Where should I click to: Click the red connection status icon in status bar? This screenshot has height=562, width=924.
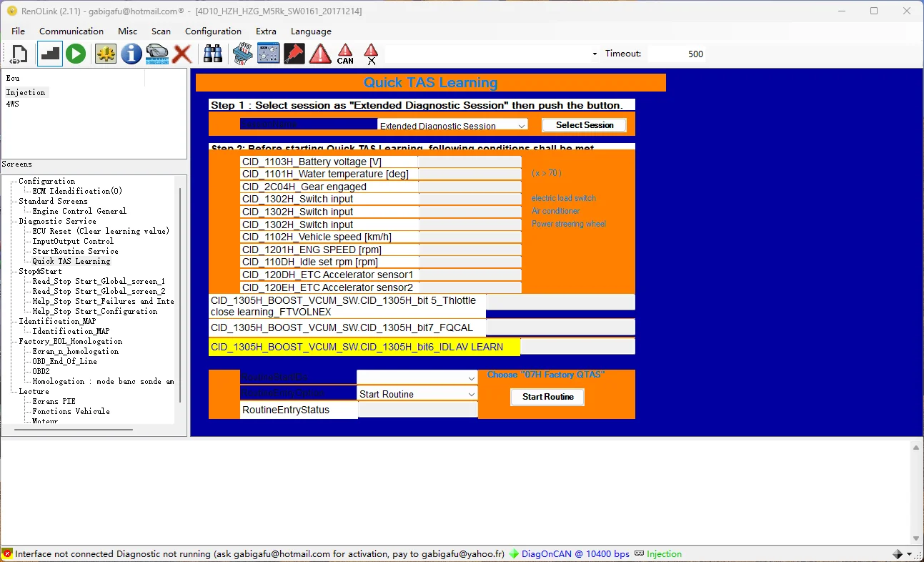click(x=7, y=554)
